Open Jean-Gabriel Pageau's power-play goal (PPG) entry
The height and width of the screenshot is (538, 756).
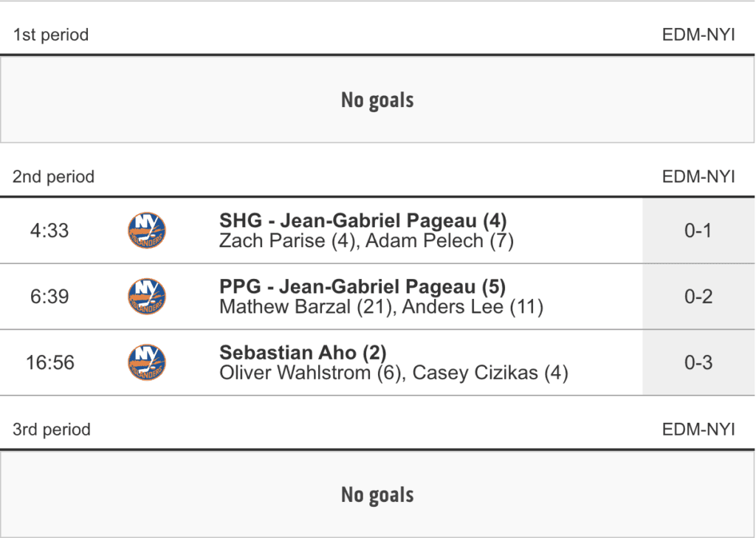(x=362, y=286)
